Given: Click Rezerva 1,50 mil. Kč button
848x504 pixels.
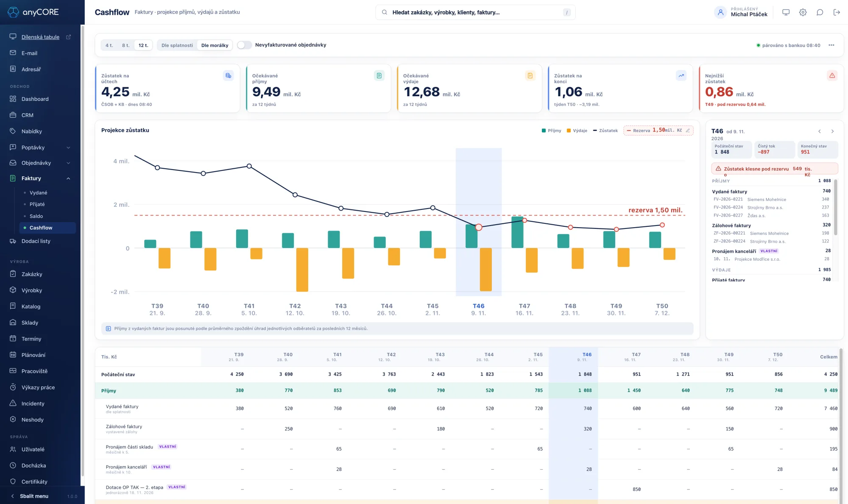Looking at the screenshot, I should point(658,131).
